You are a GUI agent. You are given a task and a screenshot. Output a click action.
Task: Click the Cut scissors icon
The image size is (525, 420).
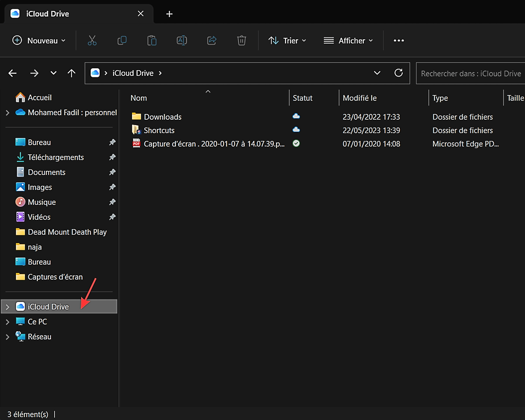pyautogui.click(x=92, y=40)
